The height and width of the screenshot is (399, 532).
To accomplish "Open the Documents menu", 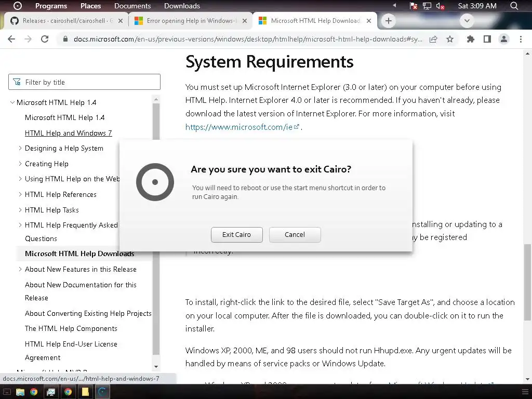I will click(132, 6).
